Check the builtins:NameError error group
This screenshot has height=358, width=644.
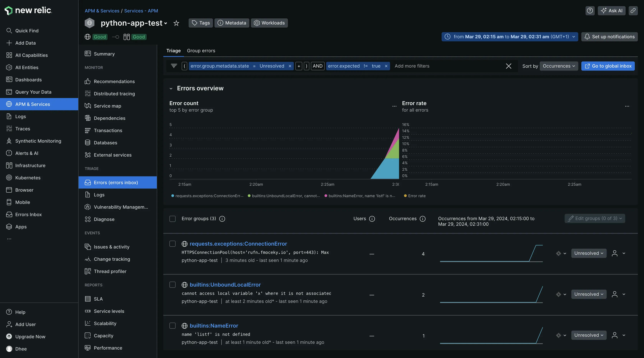point(172,326)
